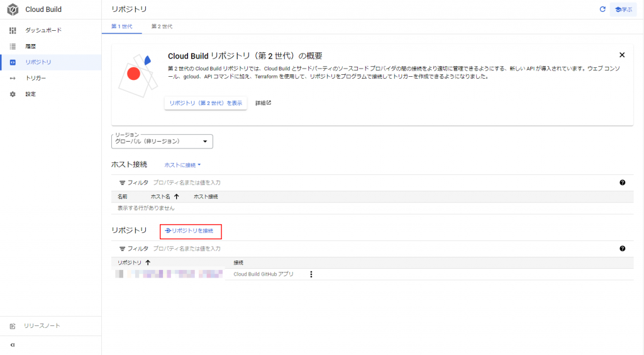Click the 学ぶ button

click(623, 9)
